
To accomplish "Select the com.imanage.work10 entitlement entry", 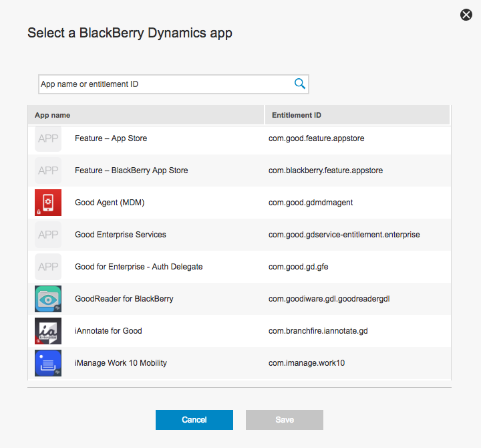I will click(x=307, y=363).
